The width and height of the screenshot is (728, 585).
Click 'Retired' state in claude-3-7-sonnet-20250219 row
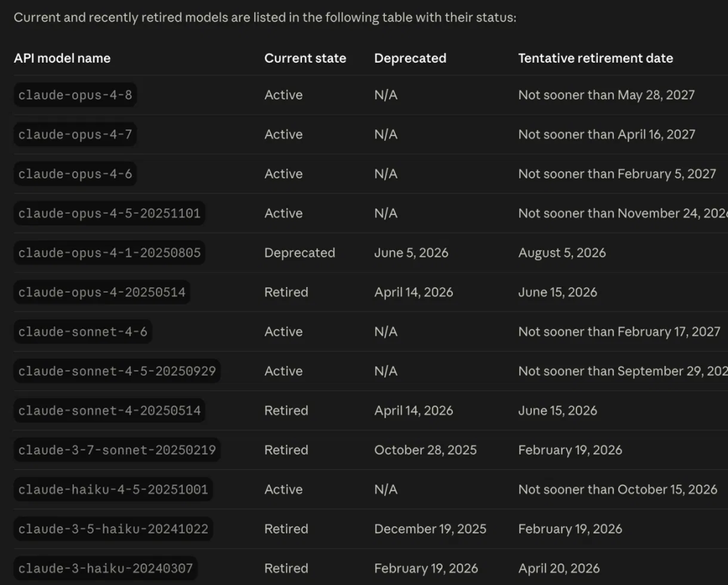tap(286, 450)
